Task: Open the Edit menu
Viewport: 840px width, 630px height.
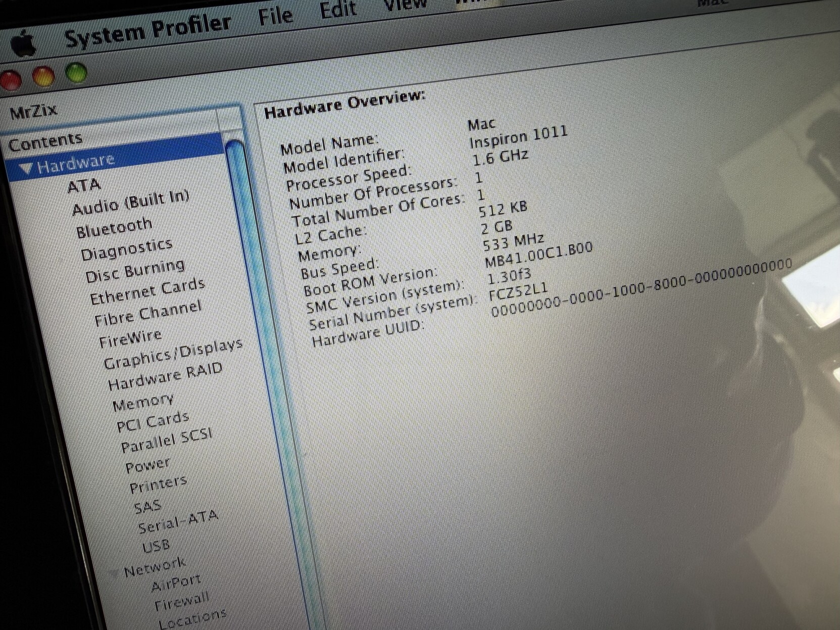Action: tap(338, 10)
